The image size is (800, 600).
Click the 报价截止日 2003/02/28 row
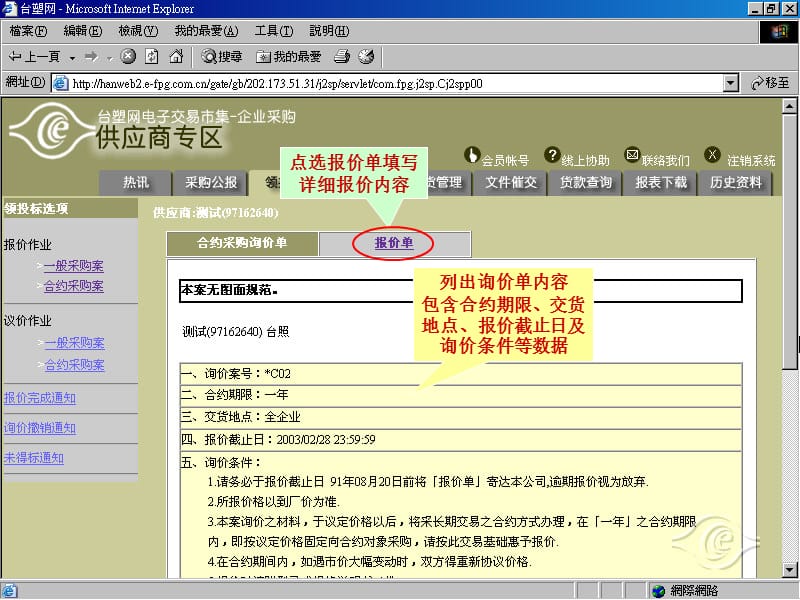pyautogui.click(x=461, y=440)
